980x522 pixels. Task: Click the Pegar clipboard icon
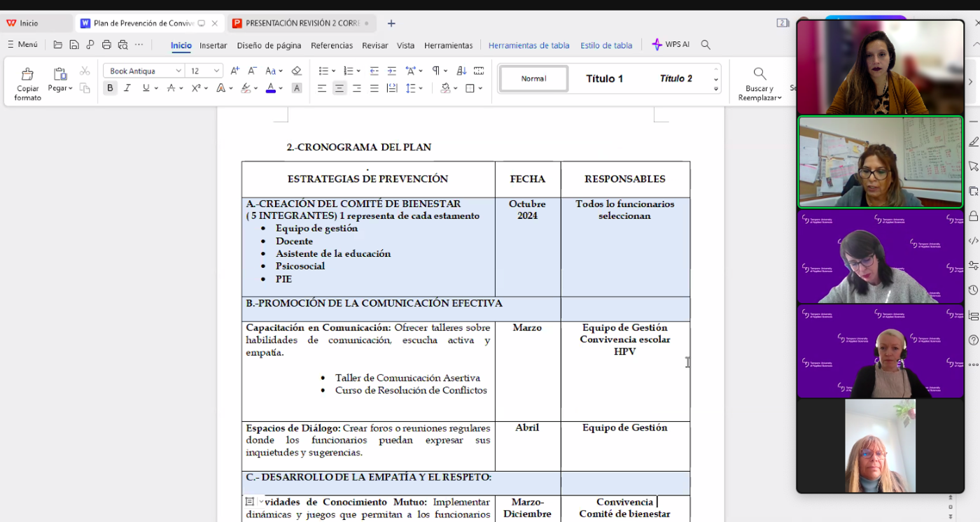[60, 74]
